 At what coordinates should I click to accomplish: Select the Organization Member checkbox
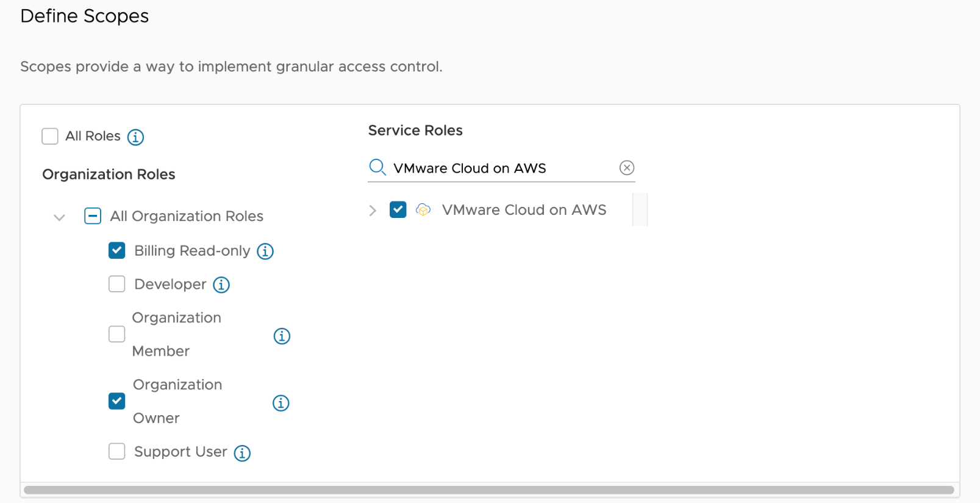pyautogui.click(x=117, y=335)
